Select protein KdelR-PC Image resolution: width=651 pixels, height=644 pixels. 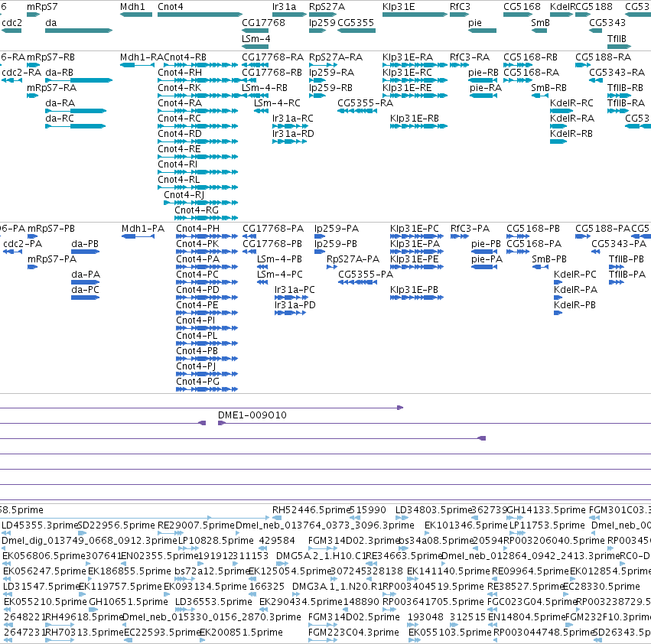tap(575, 275)
